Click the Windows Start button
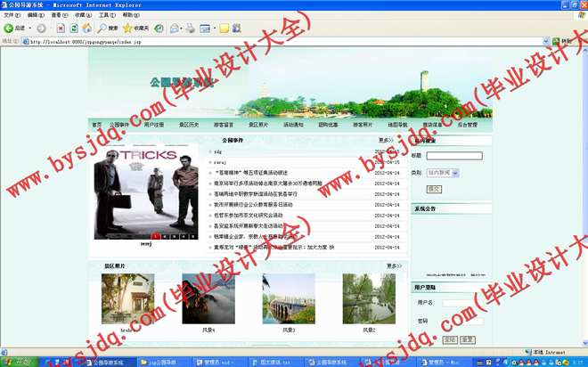The image size is (588, 367). click(x=15, y=362)
